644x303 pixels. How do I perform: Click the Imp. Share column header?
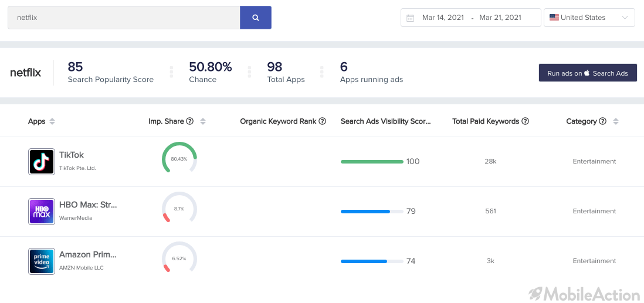coord(167,121)
